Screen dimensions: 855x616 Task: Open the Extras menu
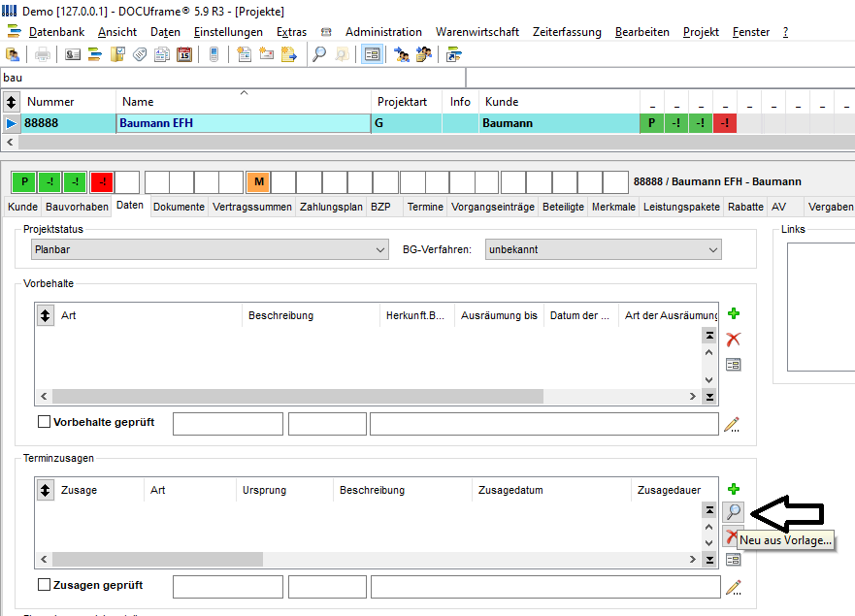pos(291,32)
